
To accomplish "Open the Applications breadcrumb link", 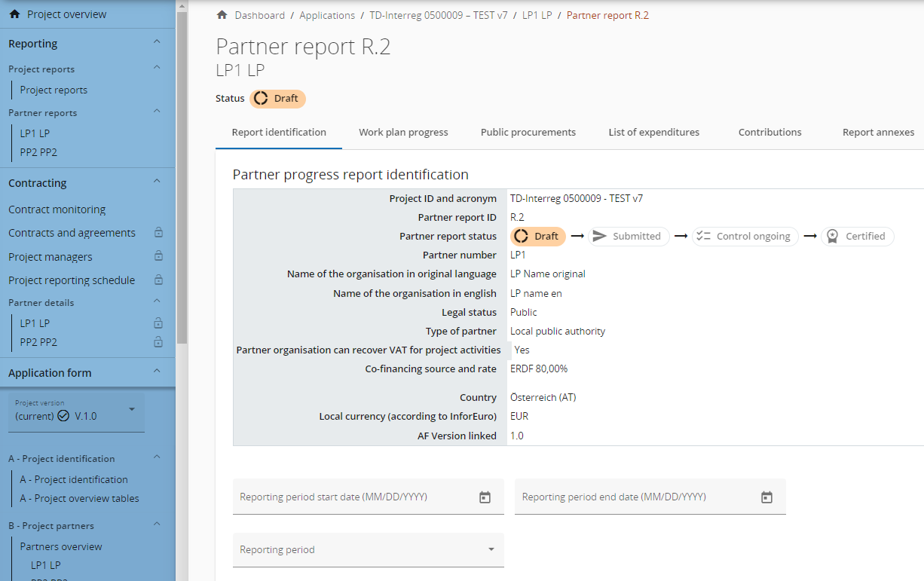I will pos(327,15).
